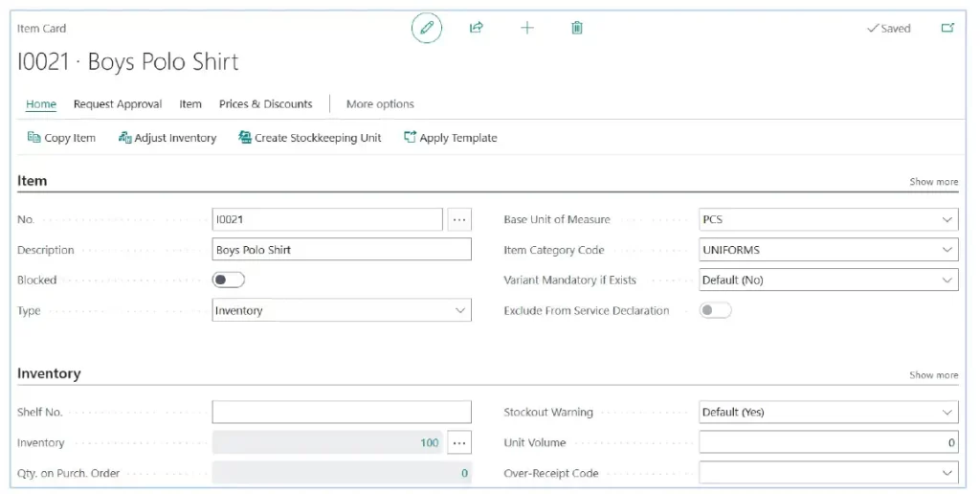Click the ellipsis beside No. field

[x=459, y=219]
